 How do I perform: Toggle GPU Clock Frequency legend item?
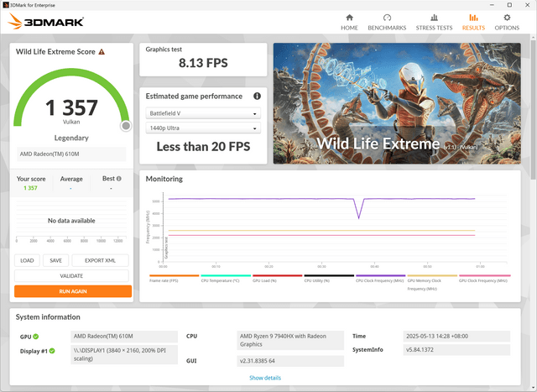pyautogui.click(x=485, y=278)
